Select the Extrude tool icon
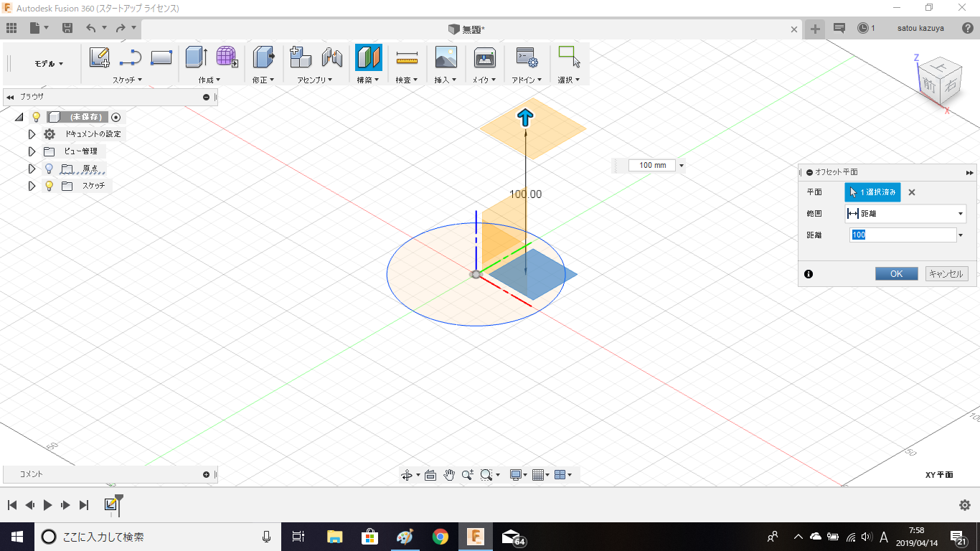This screenshot has width=980, height=551. [x=196, y=57]
